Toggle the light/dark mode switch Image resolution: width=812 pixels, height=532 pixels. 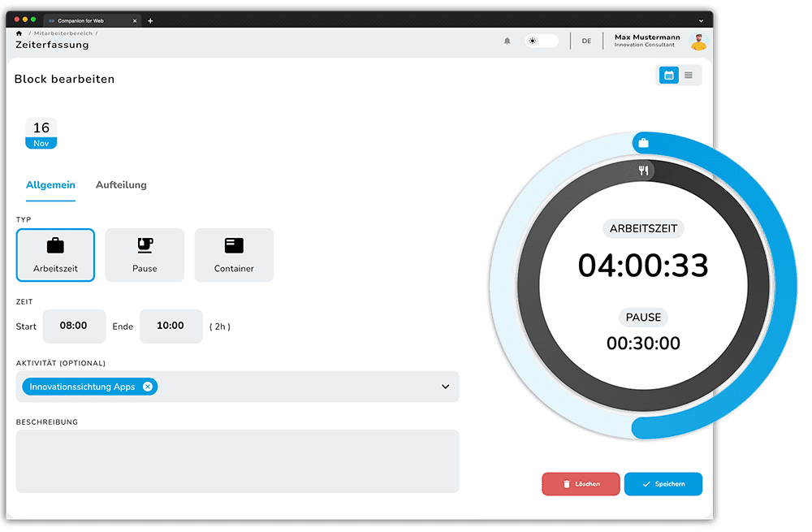click(541, 41)
